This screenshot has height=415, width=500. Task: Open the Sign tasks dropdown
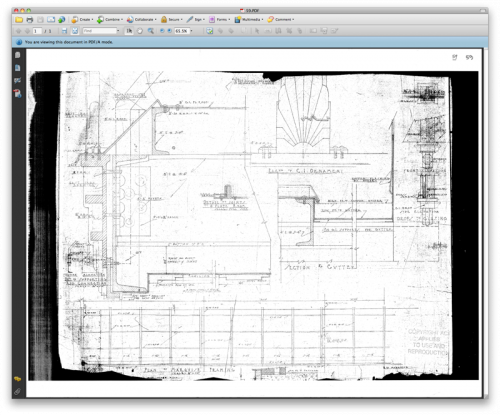click(196, 20)
